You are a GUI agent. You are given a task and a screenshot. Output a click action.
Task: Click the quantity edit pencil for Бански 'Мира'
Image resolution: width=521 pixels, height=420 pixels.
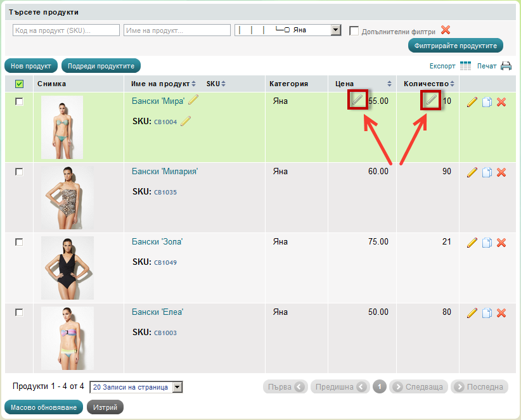(x=431, y=100)
